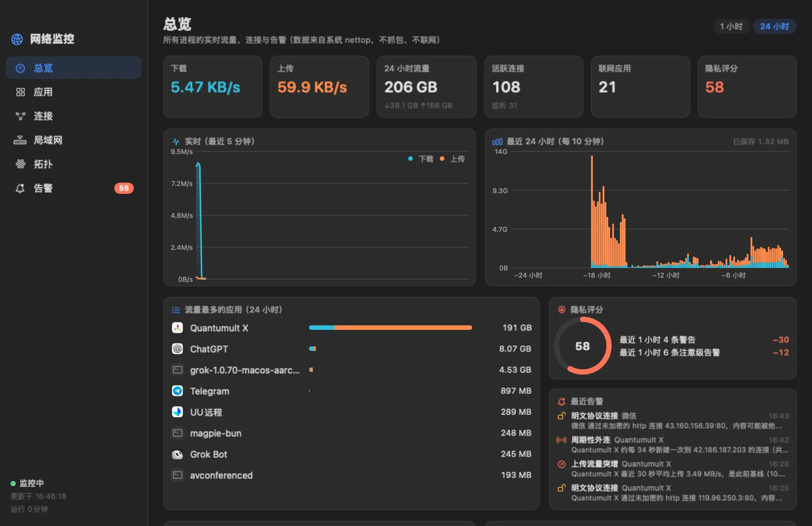
Task: Open the 拓扑 sidebar page
Action: coord(74,164)
